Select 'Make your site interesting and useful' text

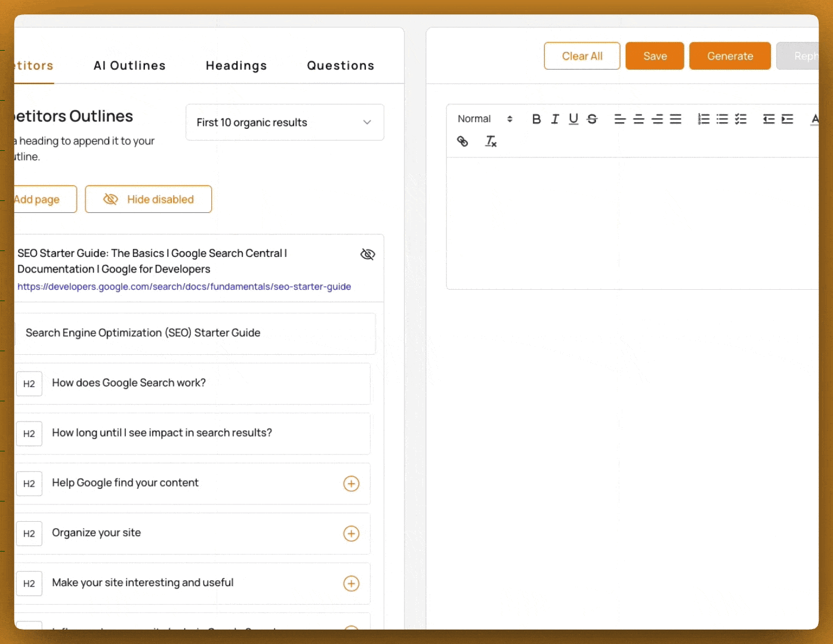(x=143, y=583)
